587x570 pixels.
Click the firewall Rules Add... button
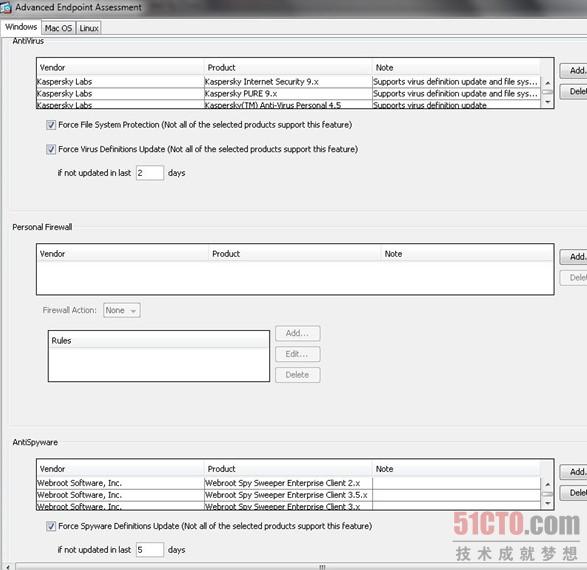(298, 333)
